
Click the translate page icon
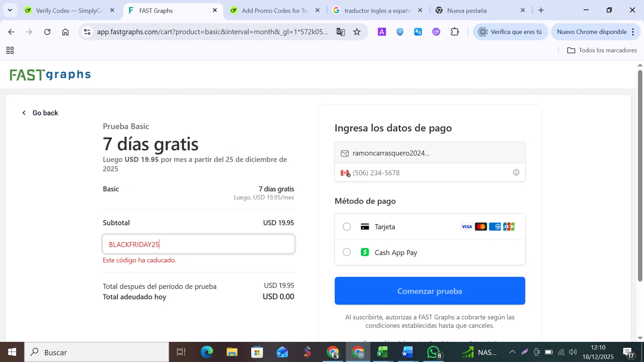(x=340, y=32)
